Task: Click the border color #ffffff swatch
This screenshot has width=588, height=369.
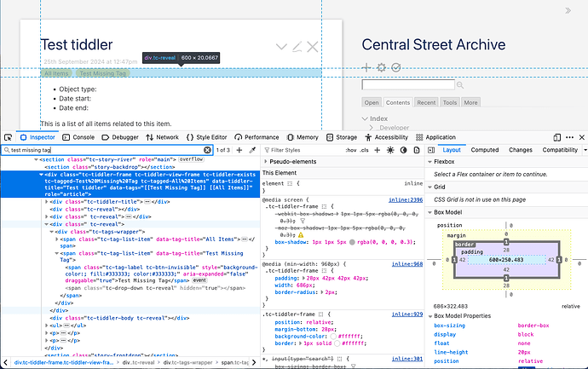Action: 337,343
